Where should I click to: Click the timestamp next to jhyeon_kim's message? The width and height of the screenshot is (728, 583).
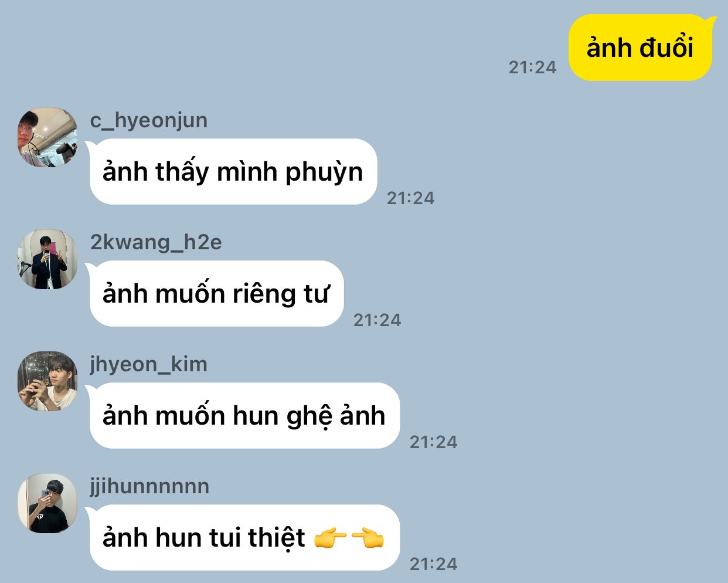(x=433, y=442)
